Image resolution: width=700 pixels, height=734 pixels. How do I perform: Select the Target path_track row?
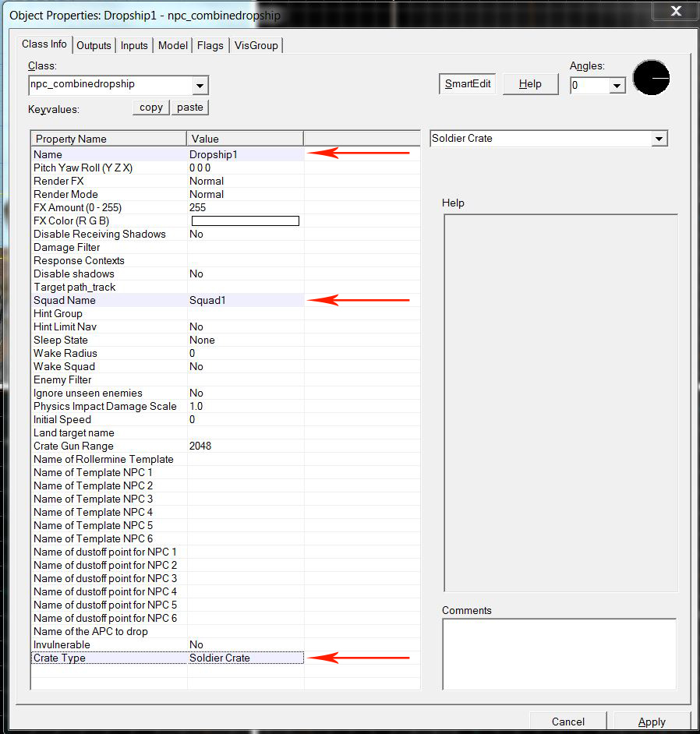point(168,287)
